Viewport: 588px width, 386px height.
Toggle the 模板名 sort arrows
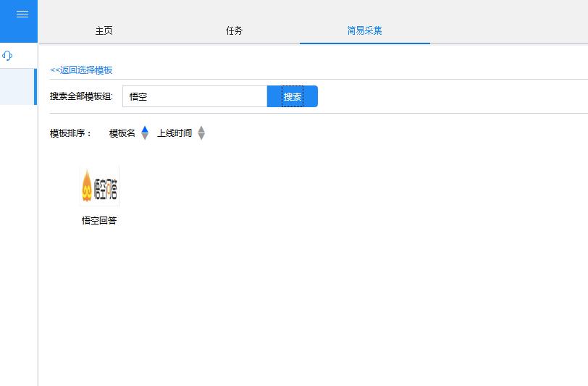(145, 133)
